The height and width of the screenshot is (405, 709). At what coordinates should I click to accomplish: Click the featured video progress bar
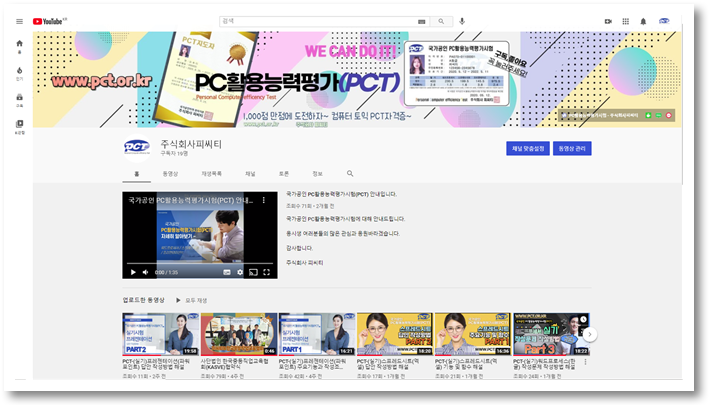click(199, 263)
